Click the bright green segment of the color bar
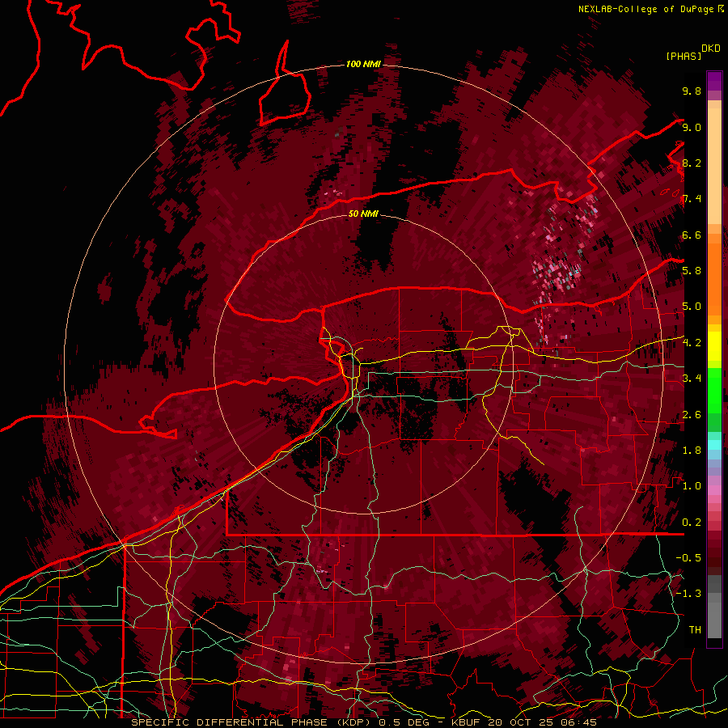 tap(714, 390)
